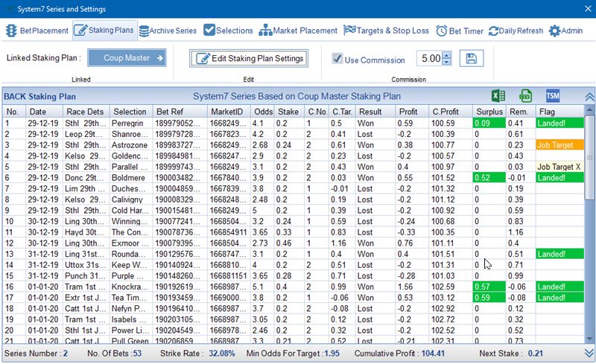This screenshot has height=364, width=596.
Task: Sort by the Odds column header
Action: pos(263,112)
